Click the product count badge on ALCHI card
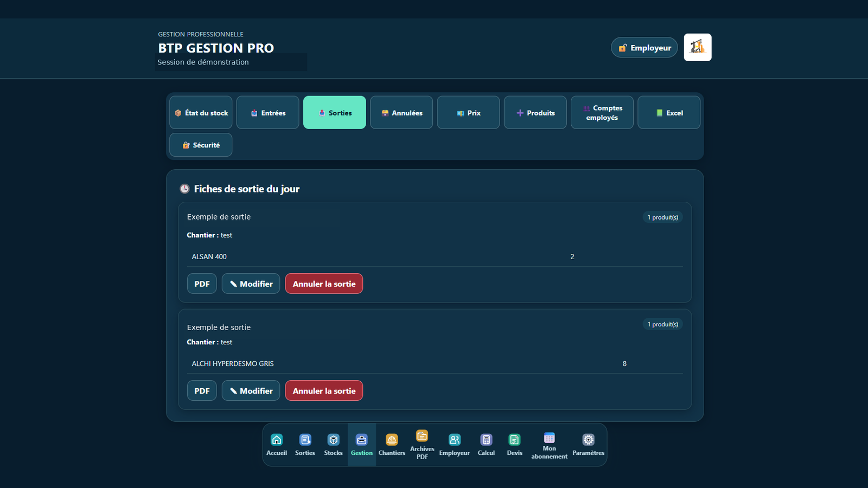Viewport: 868px width, 488px height. point(662,324)
